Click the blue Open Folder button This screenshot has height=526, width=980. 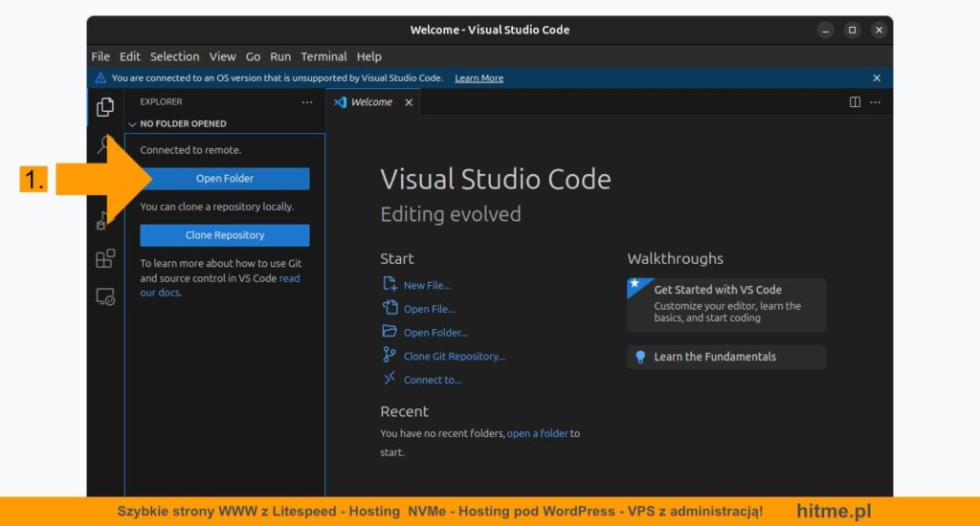click(224, 179)
